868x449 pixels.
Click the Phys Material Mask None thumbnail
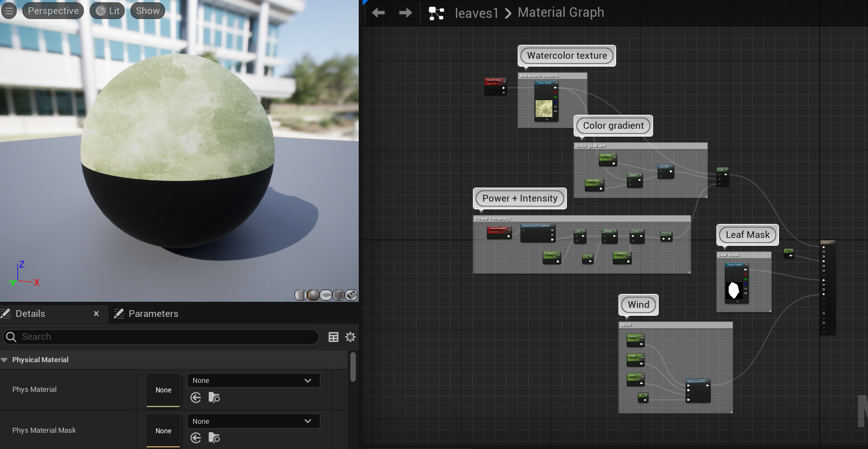[163, 431]
